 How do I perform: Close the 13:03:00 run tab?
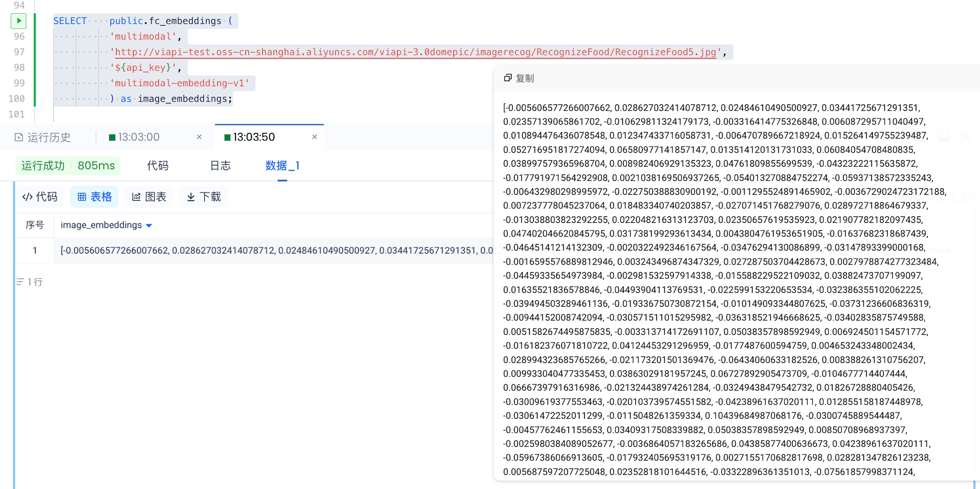click(x=199, y=137)
